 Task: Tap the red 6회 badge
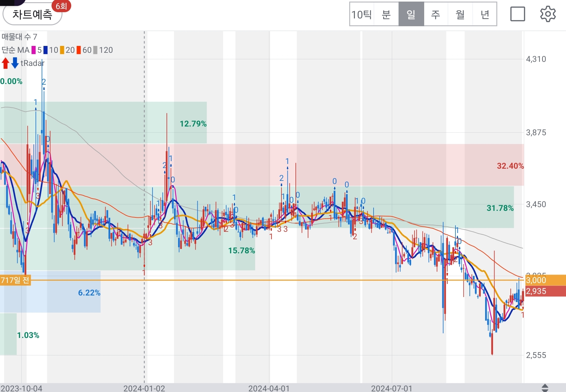61,6
